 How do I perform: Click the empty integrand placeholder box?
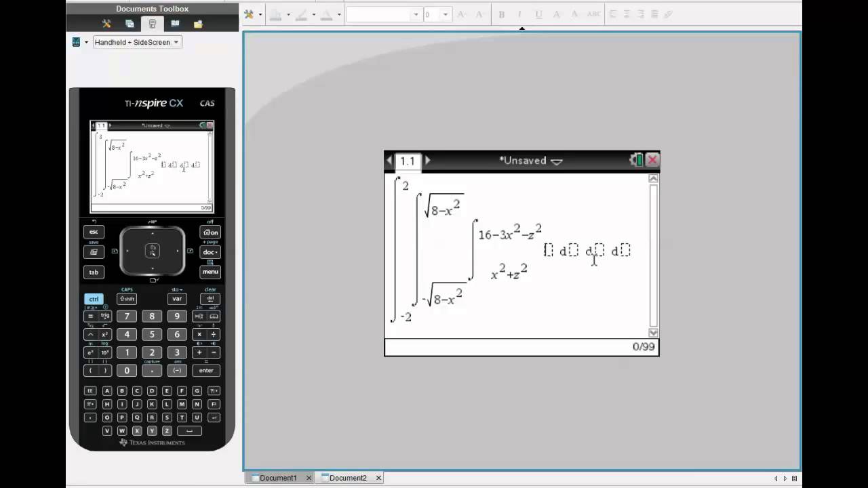click(x=549, y=251)
